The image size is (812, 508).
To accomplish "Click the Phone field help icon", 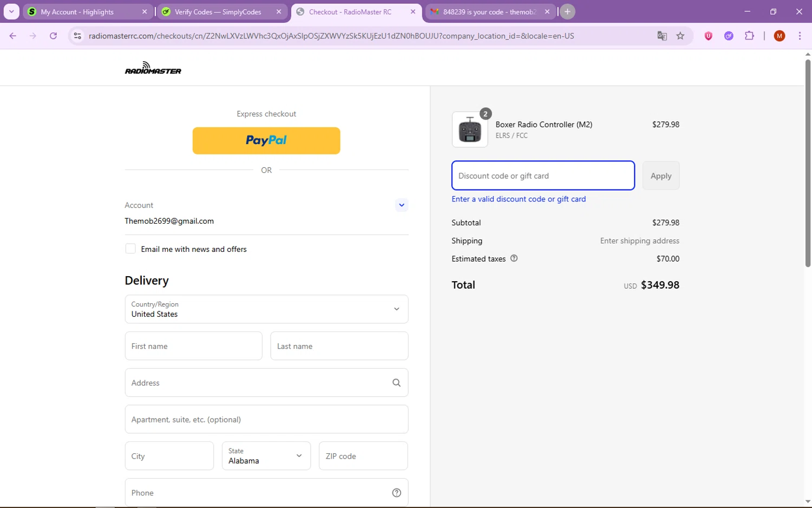I will [x=396, y=493].
